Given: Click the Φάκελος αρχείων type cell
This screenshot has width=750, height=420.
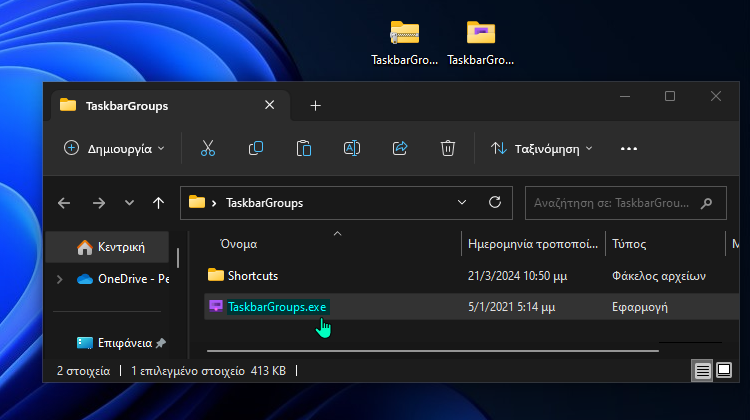Looking at the screenshot, I should tap(659, 276).
